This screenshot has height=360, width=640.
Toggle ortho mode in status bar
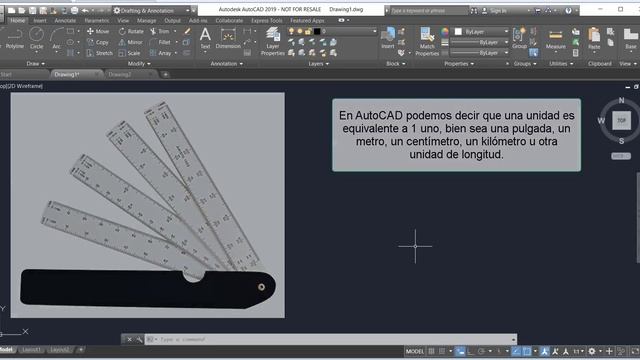471,351
